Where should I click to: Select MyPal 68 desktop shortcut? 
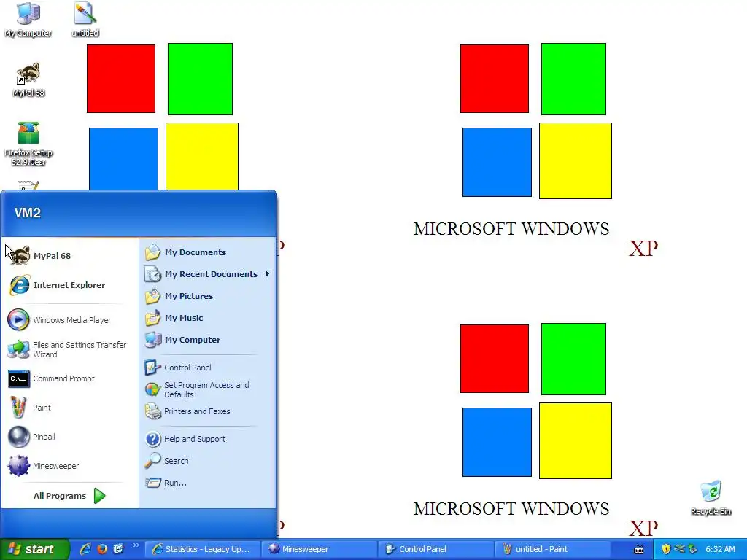click(x=28, y=79)
